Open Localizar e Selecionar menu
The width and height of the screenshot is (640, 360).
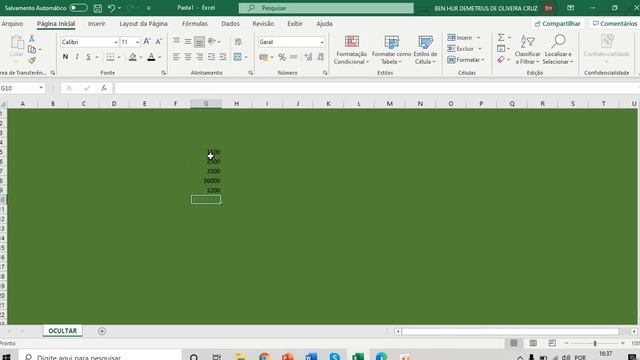pos(558,50)
